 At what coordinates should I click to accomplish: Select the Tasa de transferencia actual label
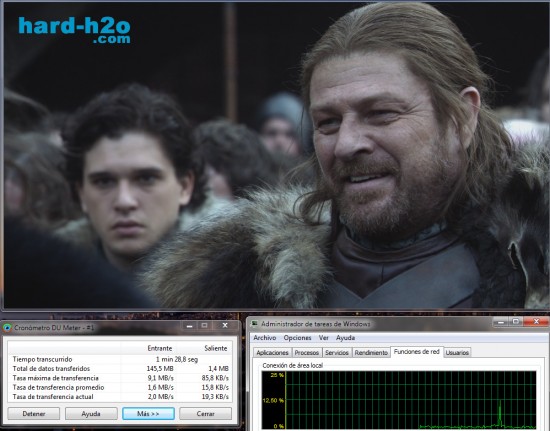[53, 397]
